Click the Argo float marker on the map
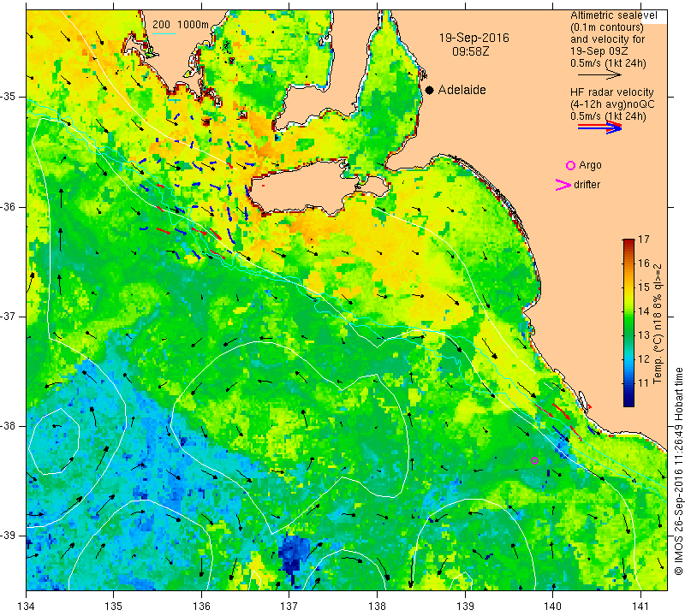 click(534, 460)
